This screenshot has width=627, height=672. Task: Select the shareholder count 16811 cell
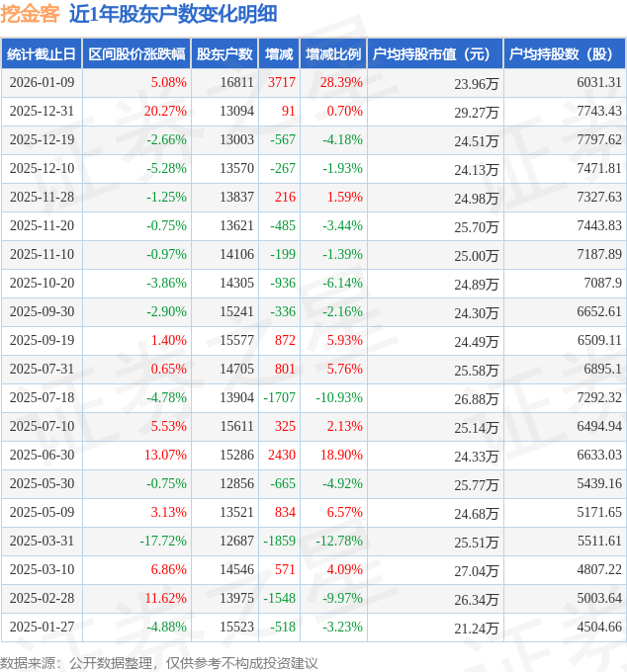click(236, 83)
